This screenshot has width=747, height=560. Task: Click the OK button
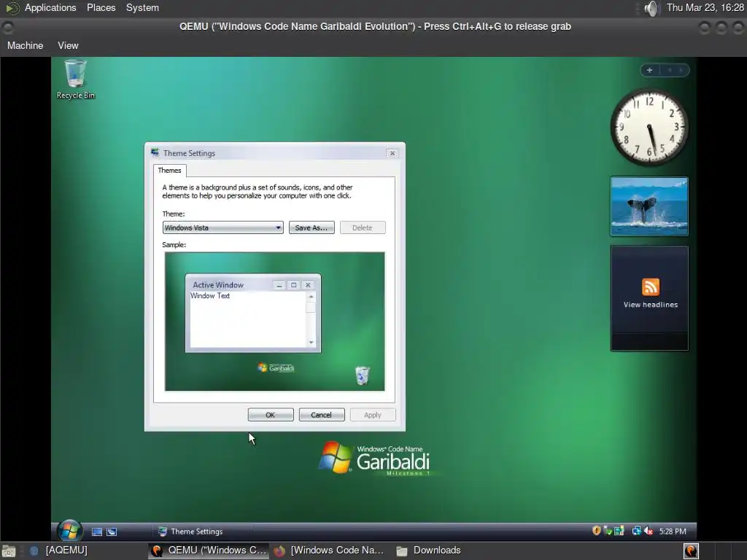point(271,415)
